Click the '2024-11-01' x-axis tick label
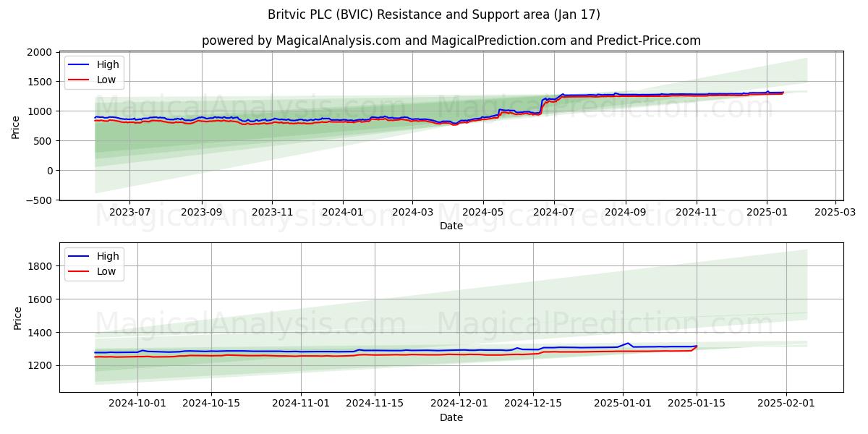This screenshot has width=868, height=434. [x=301, y=404]
